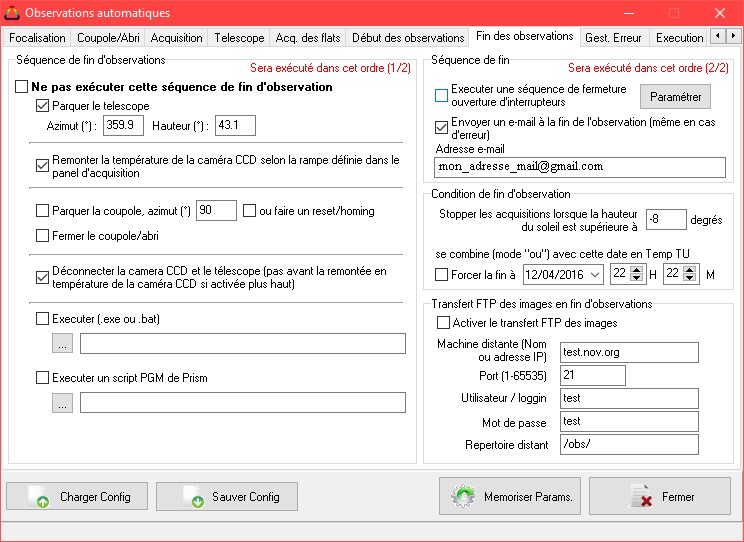Uncheck Parquer le telescope
The width and height of the screenshot is (744, 542).
[x=42, y=106]
